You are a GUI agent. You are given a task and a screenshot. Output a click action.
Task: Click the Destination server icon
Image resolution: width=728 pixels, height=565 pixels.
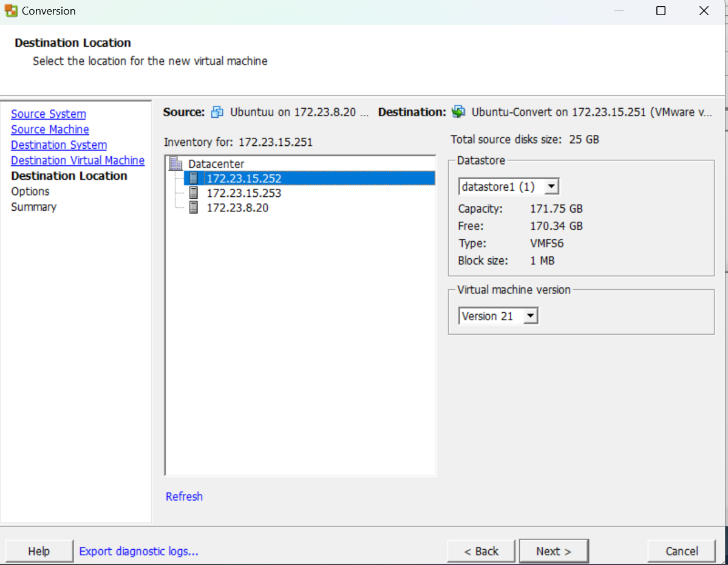pos(458,112)
